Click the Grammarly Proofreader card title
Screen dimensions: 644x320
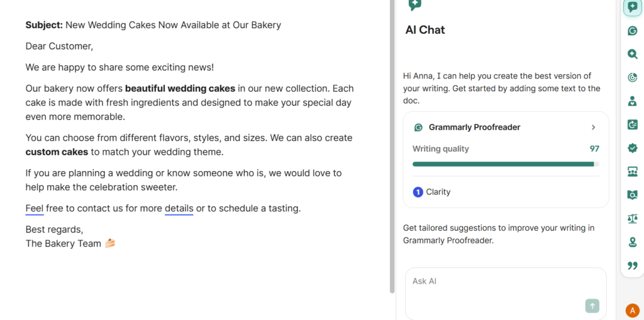[474, 128]
